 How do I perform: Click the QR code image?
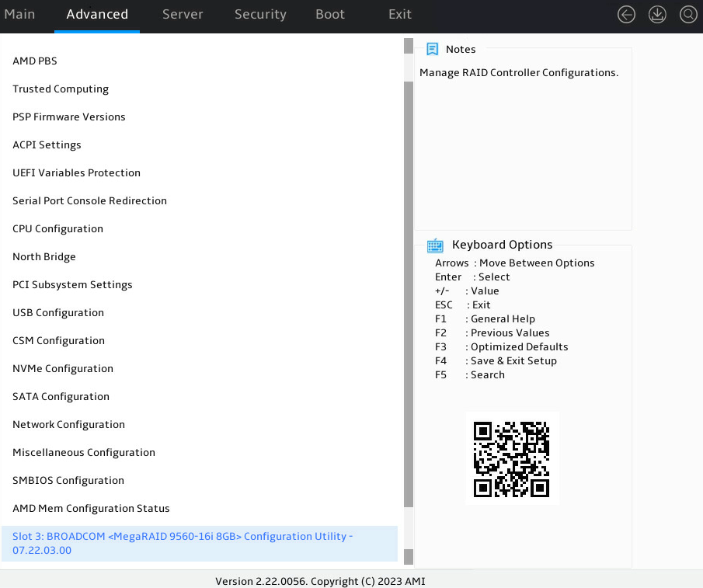(x=512, y=459)
